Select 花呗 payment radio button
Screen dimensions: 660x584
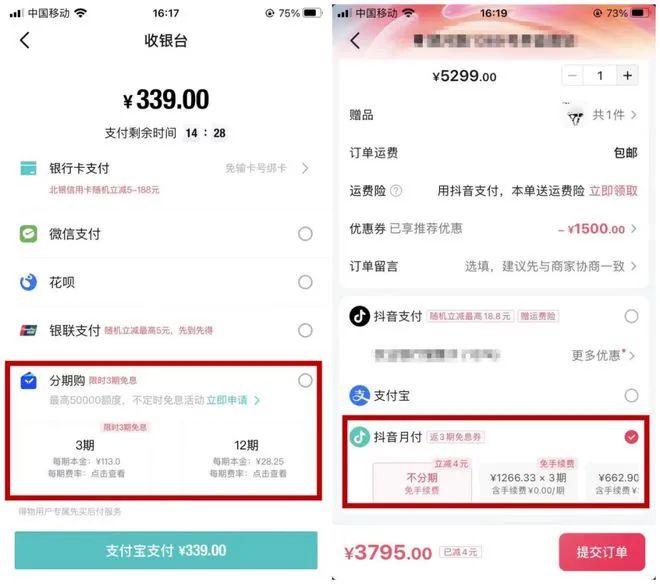tap(305, 282)
